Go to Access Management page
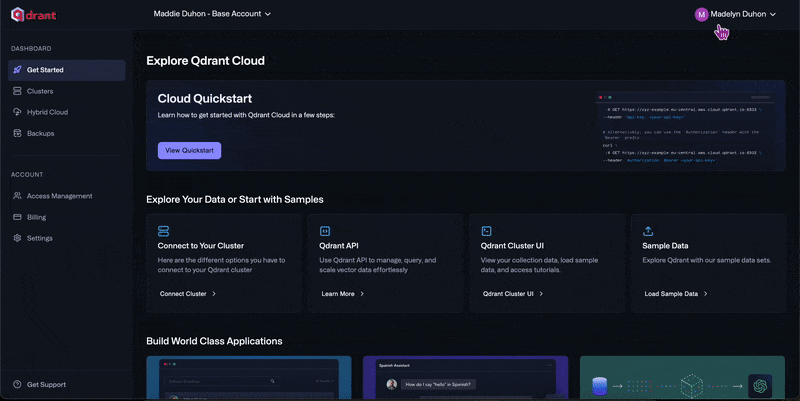This screenshot has height=401, width=800. [x=59, y=196]
